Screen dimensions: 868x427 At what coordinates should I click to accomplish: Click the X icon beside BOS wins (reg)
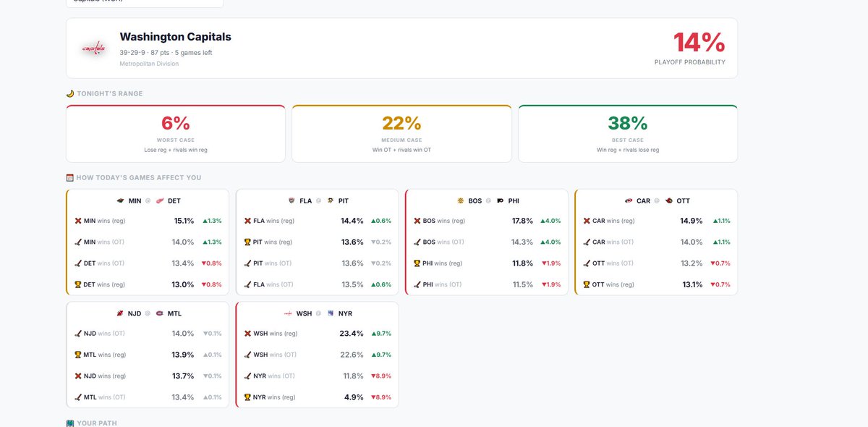pos(417,221)
